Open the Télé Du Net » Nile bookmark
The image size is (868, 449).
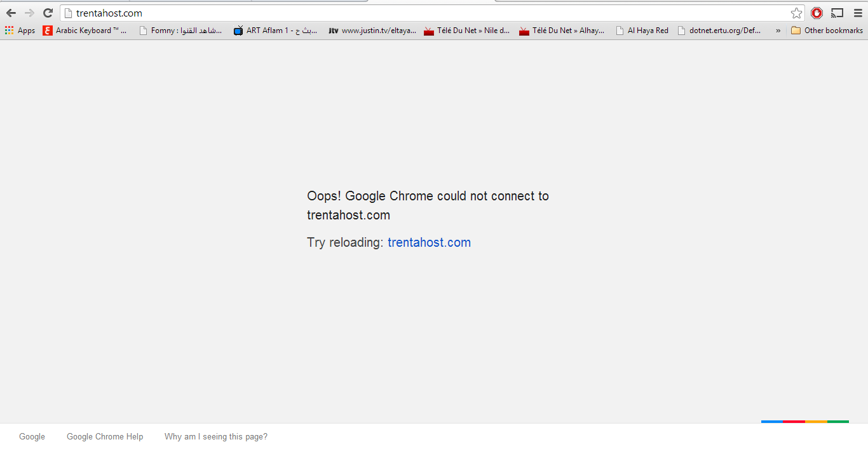tap(466, 31)
